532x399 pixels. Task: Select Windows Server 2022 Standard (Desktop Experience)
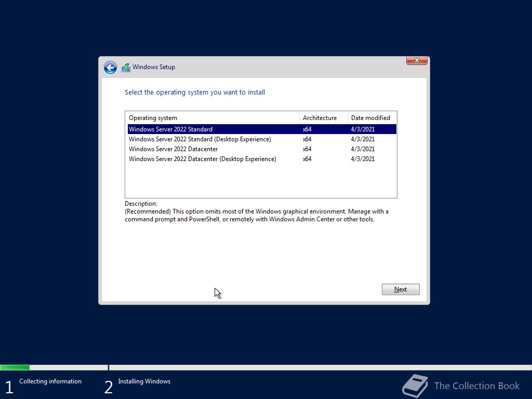[262, 139]
